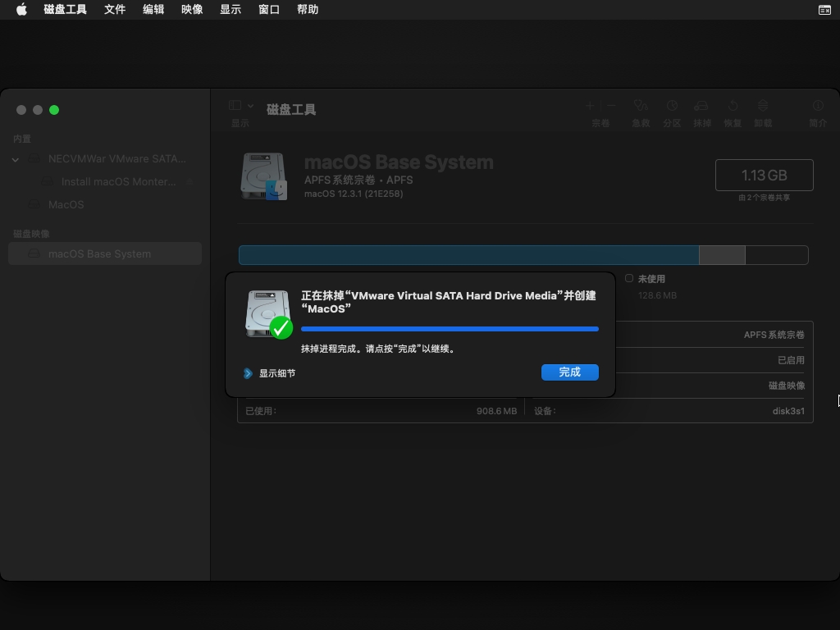Eject the Install macOS Monterey volume
Screen dimensions: 840x630
[x=190, y=181]
